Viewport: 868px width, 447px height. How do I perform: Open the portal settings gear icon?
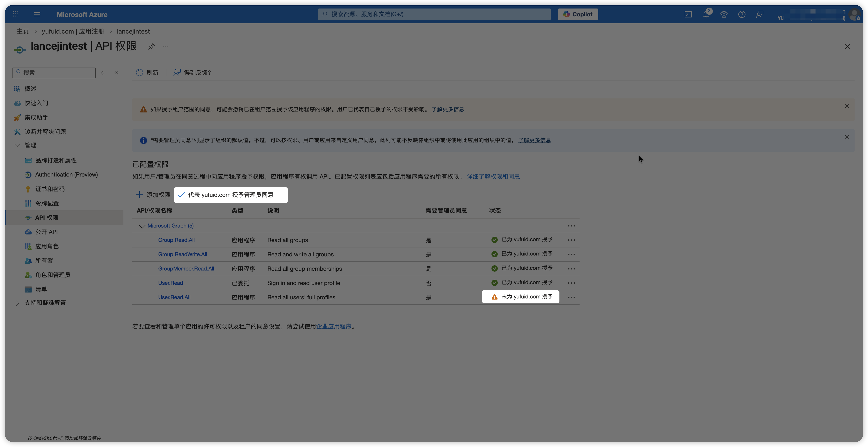(724, 15)
